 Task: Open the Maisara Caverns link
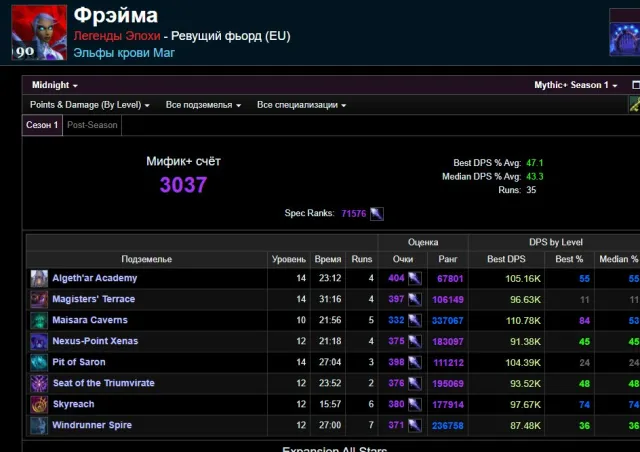tap(90, 320)
